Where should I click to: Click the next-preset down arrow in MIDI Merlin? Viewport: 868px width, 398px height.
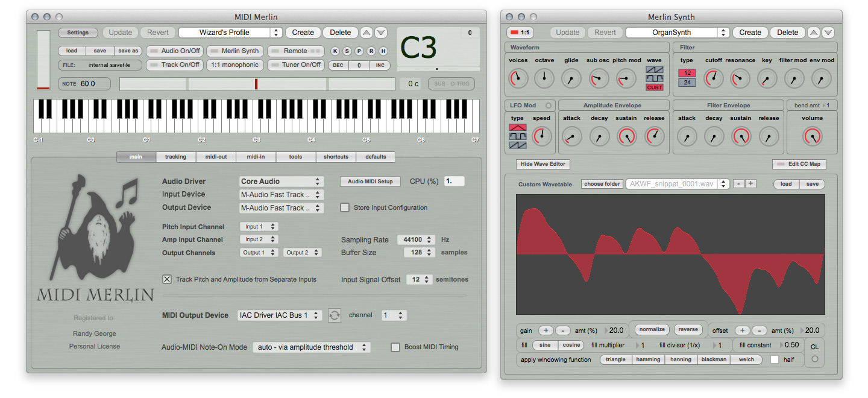pyautogui.click(x=381, y=33)
